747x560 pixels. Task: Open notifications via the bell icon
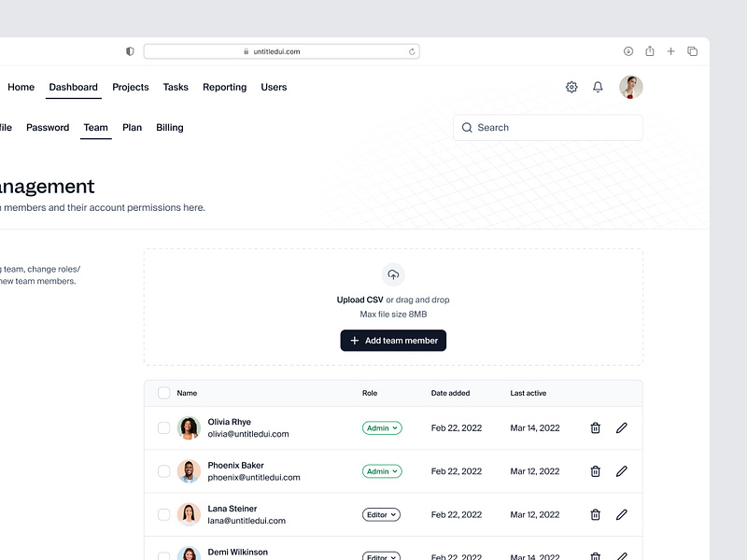pyautogui.click(x=598, y=86)
